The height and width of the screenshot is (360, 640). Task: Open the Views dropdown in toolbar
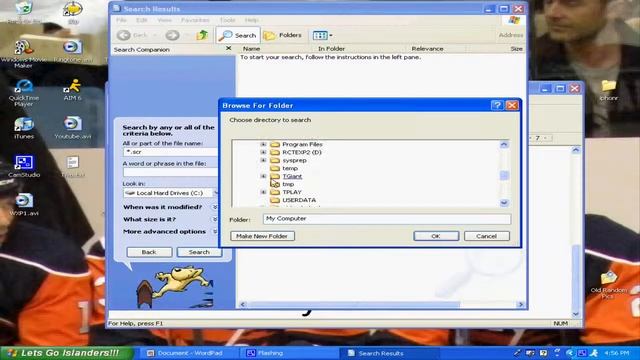point(322,36)
